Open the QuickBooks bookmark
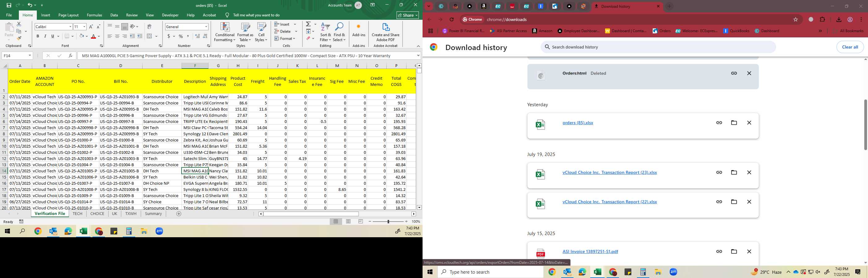This screenshot has width=868, height=278. pos(736,31)
